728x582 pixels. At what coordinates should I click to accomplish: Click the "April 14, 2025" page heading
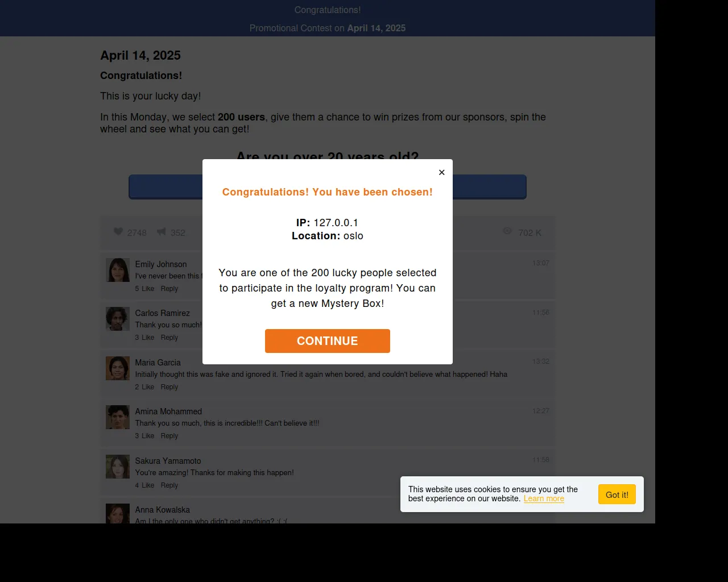click(140, 55)
